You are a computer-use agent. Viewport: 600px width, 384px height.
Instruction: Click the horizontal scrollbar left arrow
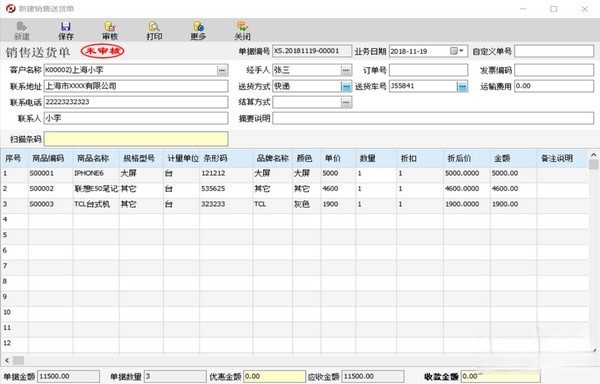[7, 360]
